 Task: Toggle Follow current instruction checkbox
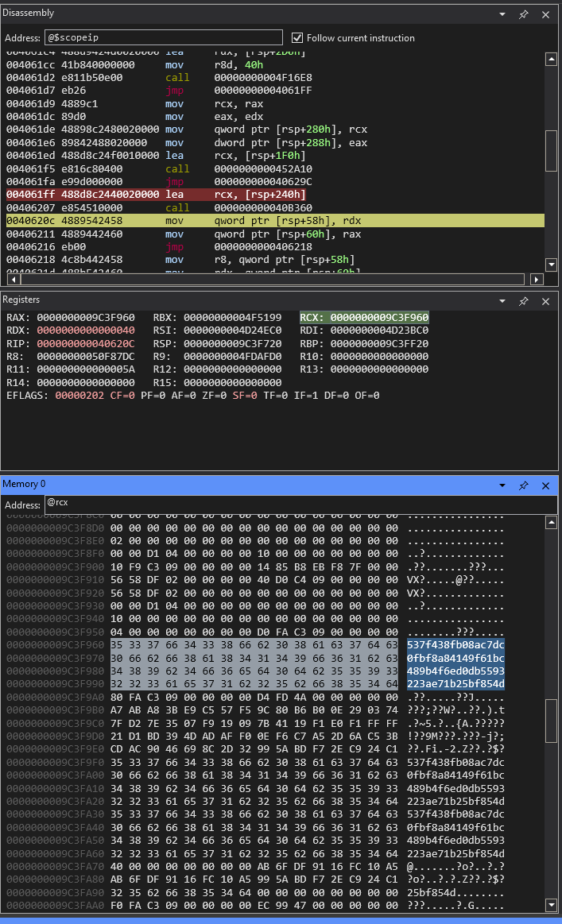297,38
